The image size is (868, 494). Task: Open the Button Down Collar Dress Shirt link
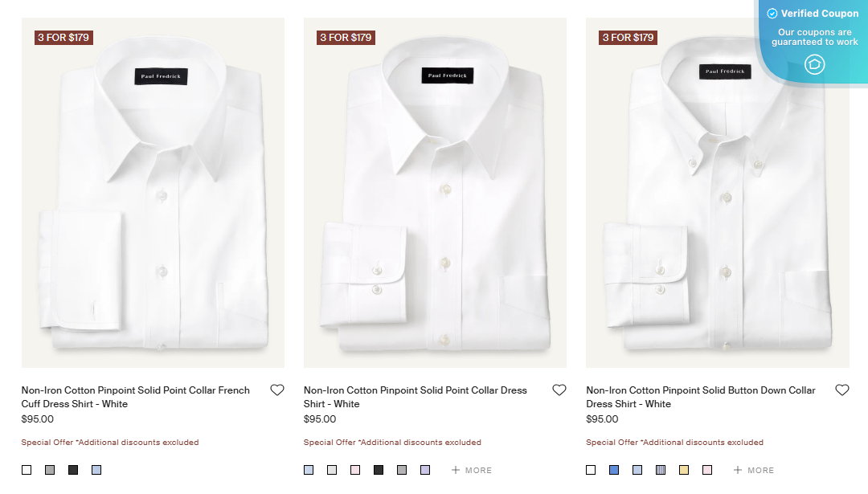point(699,397)
